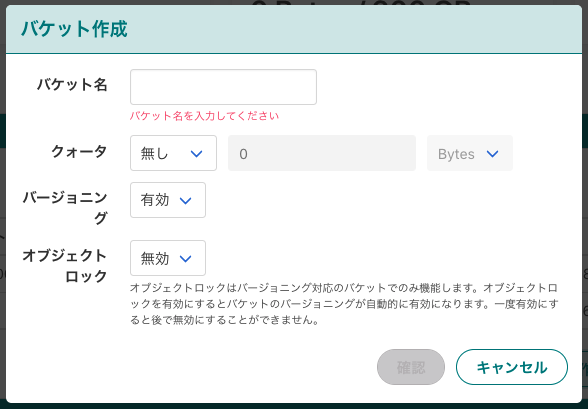The width and height of the screenshot is (588, 409).
Task: Click the quota value field showing 0
Action: [x=322, y=153]
